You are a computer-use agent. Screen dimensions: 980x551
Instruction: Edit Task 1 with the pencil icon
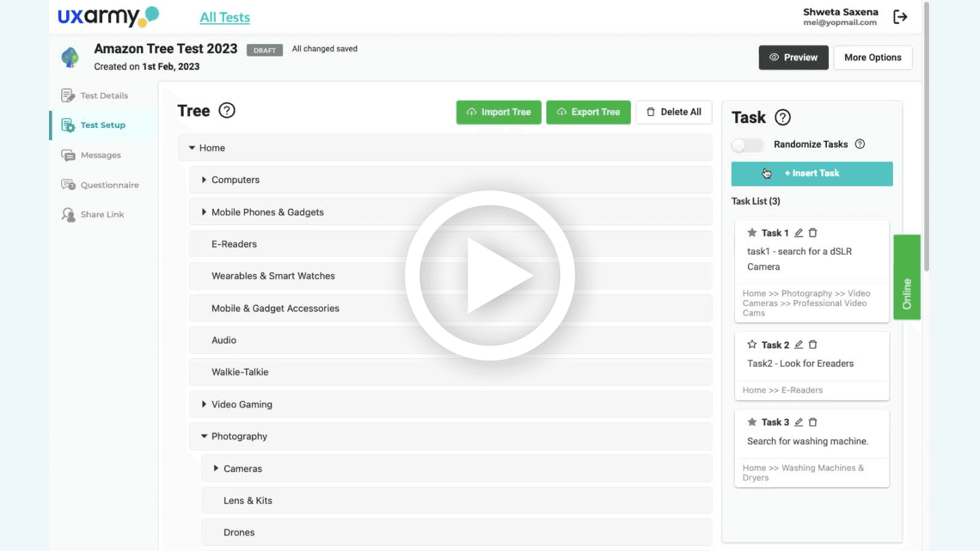(799, 233)
